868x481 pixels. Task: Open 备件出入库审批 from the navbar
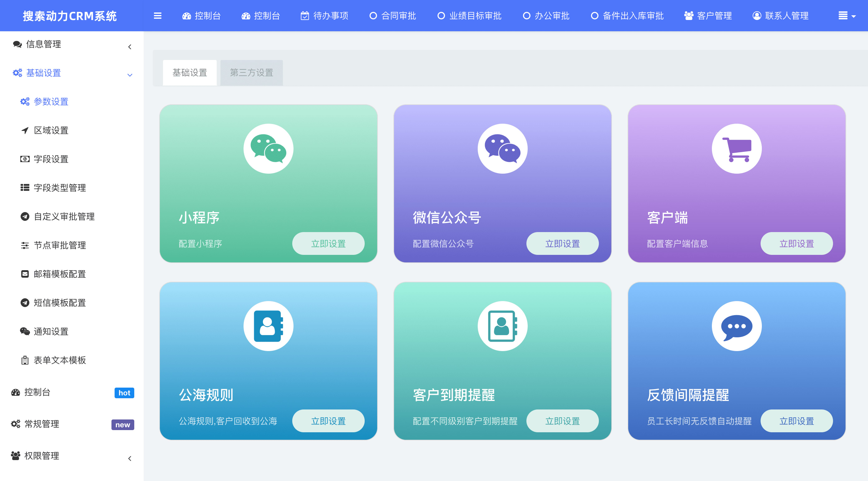pos(627,16)
